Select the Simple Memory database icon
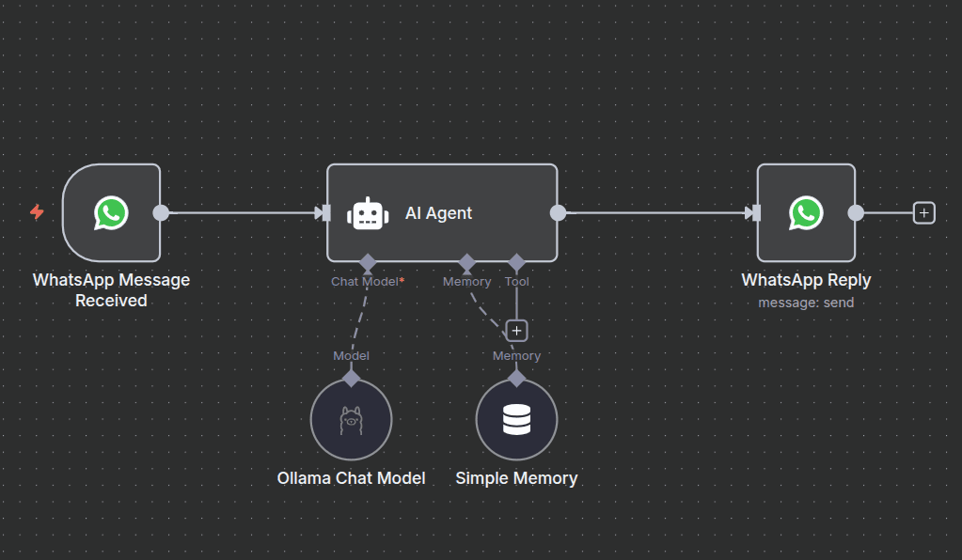The height and width of the screenshot is (560, 962). pos(516,420)
